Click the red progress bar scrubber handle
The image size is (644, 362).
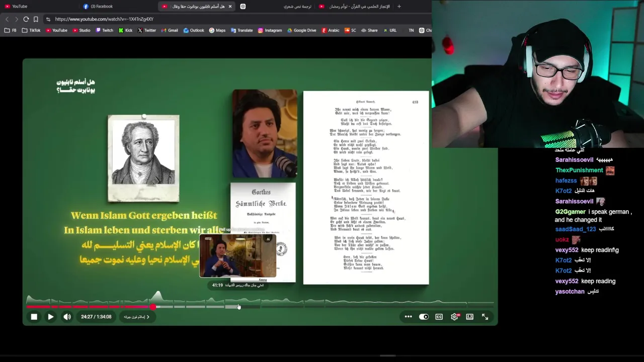[153, 307]
